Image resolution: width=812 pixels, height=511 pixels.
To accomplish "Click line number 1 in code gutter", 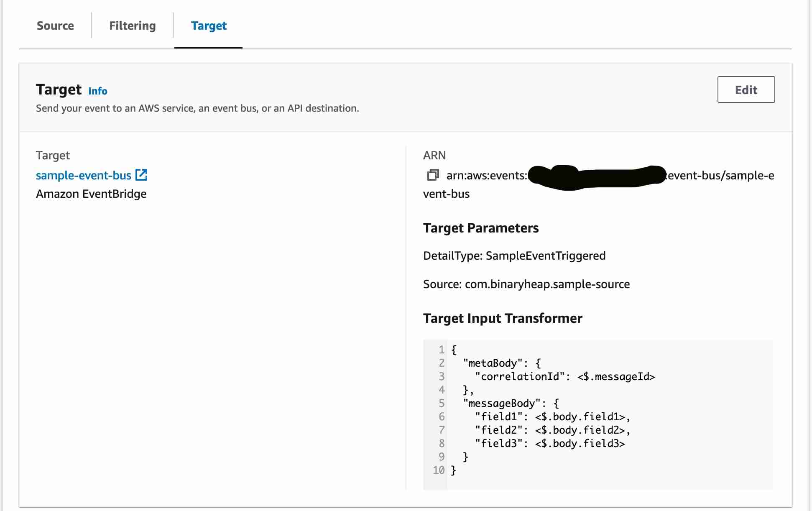I will (442, 350).
